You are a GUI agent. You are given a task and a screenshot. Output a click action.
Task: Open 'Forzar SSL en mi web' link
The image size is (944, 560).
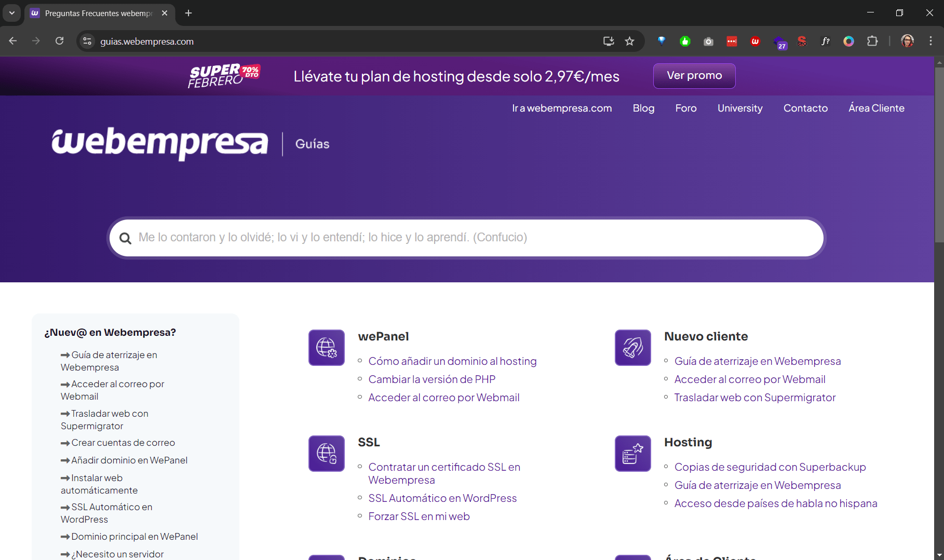[x=419, y=516]
